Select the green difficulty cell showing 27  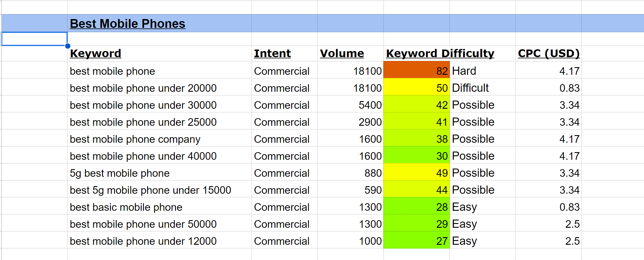tap(416, 241)
